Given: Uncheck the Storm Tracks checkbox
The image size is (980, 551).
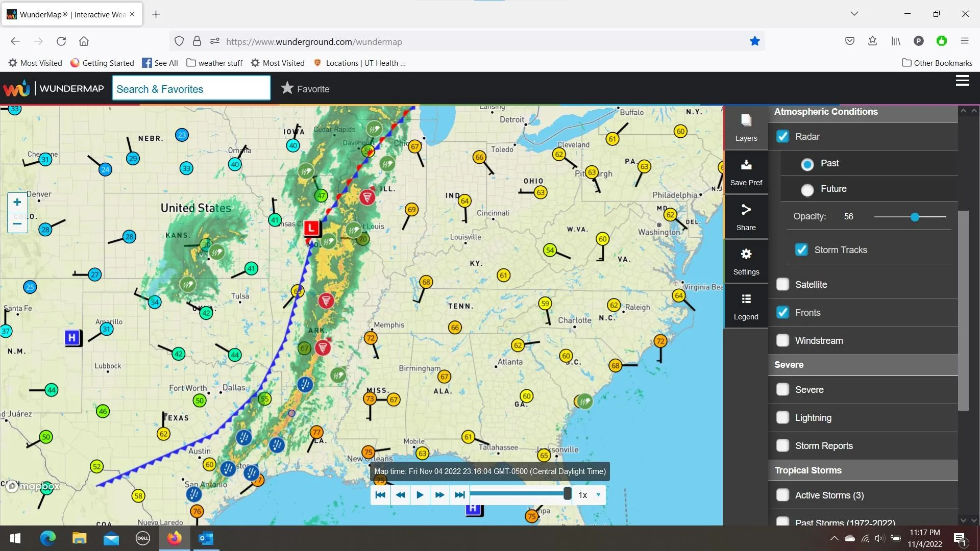Looking at the screenshot, I should 801,249.
